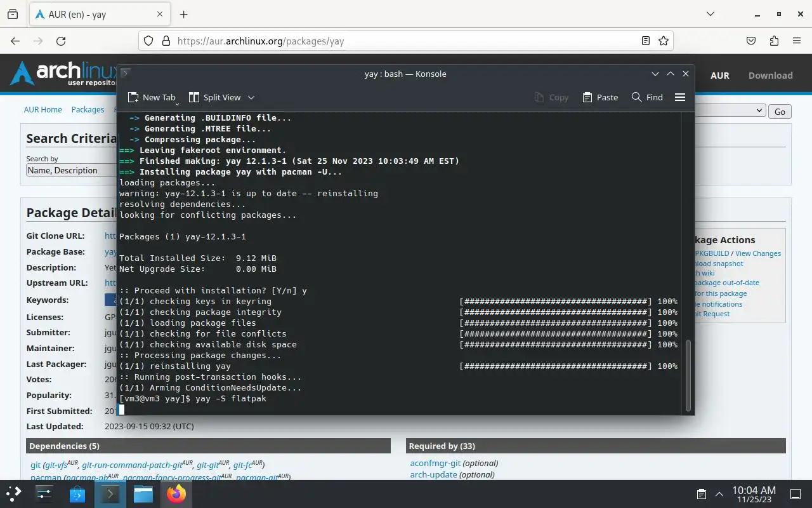The width and height of the screenshot is (812, 508).
Task: Maximize Konsole window
Action: coord(671,74)
